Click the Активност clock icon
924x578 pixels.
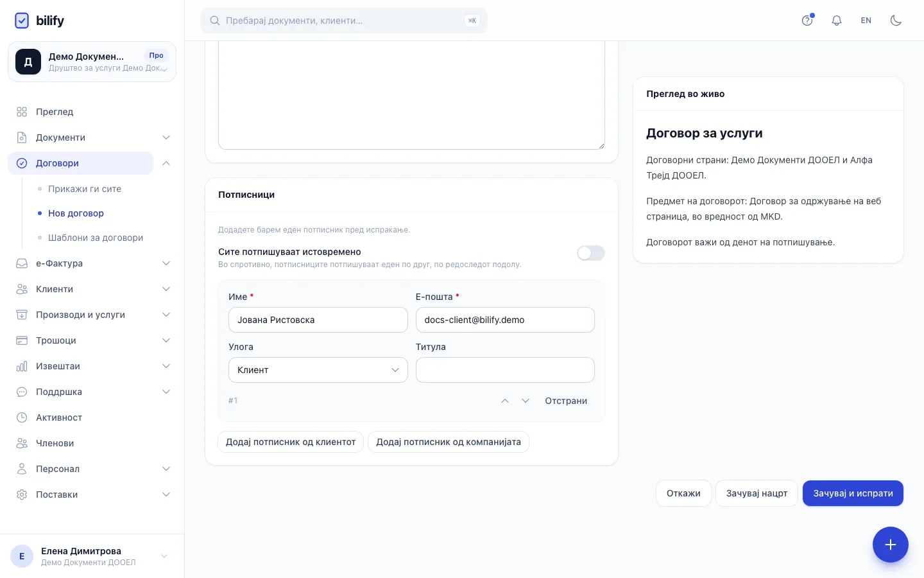pyautogui.click(x=22, y=417)
